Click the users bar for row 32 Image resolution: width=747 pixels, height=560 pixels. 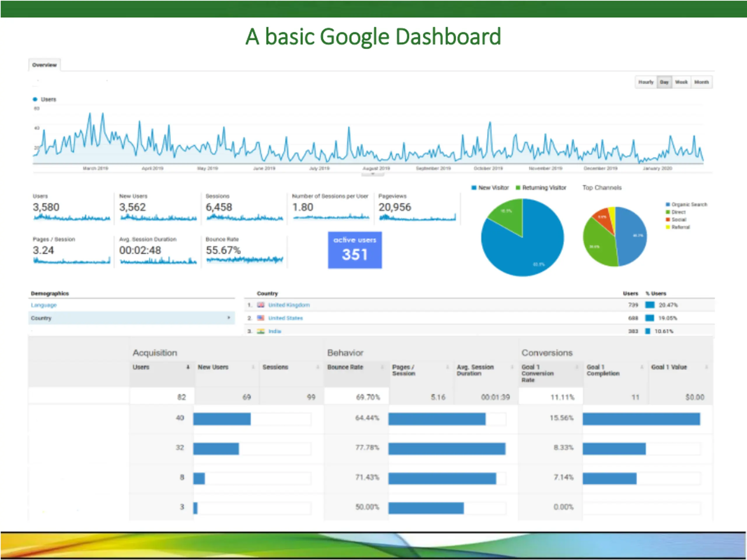[x=216, y=449]
